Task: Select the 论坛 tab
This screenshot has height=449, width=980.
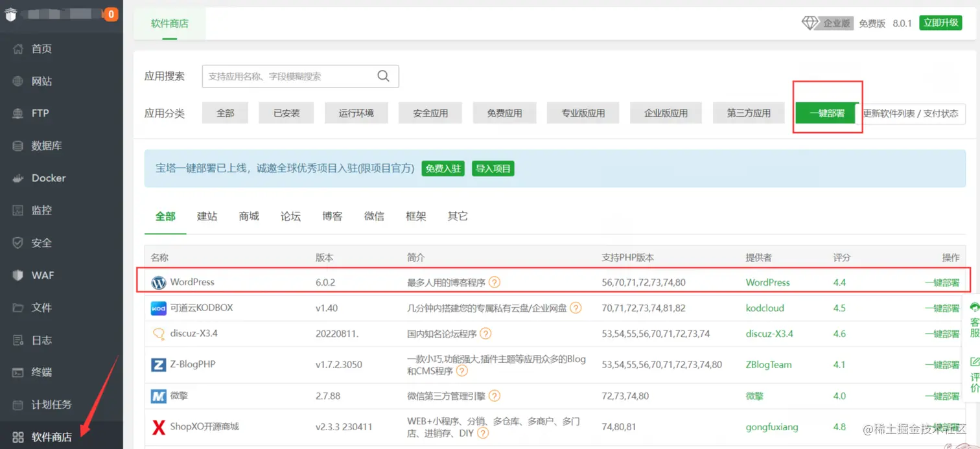Action: (290, 216)
